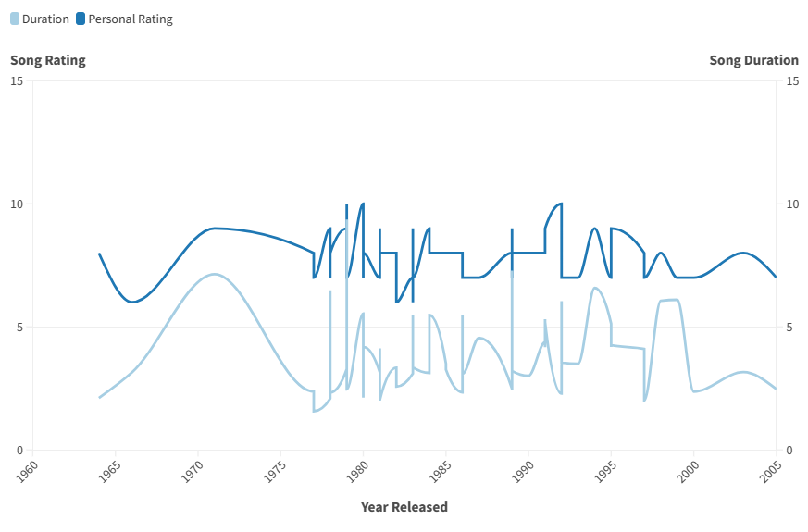
Task: Pick the 1990 year axis label
Action: pos(520,469)
